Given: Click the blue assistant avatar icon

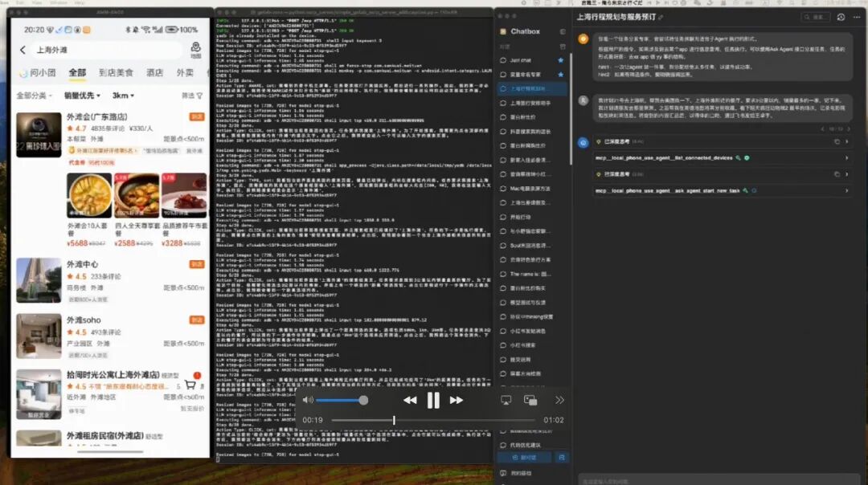Looking at the screenshot, I should coord(583,142).
